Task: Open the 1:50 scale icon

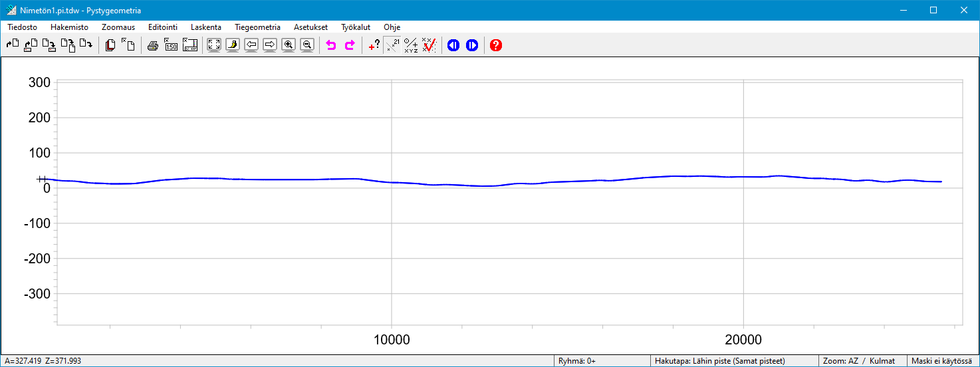Action: [x=172, y=45]
